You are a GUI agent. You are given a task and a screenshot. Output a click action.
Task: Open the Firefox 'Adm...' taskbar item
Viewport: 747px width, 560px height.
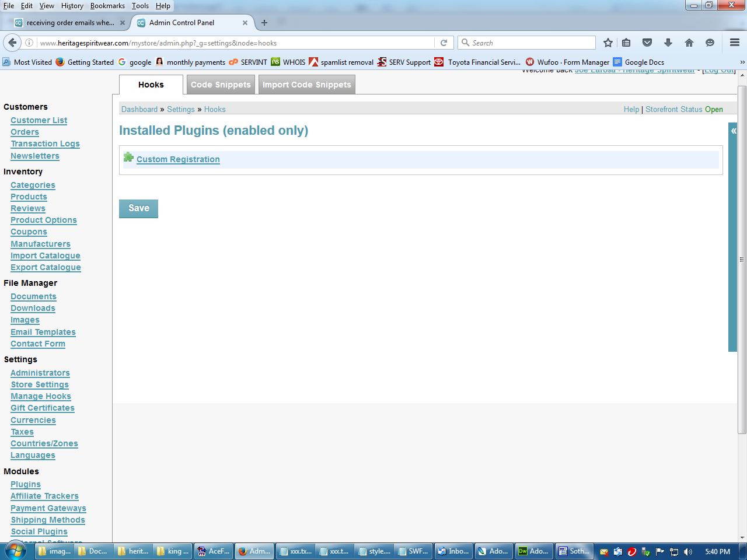point(254,551)
